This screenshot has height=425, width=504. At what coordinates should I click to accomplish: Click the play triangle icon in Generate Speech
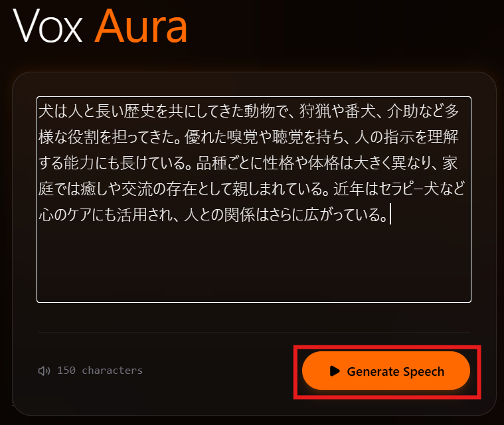point(335,371)
